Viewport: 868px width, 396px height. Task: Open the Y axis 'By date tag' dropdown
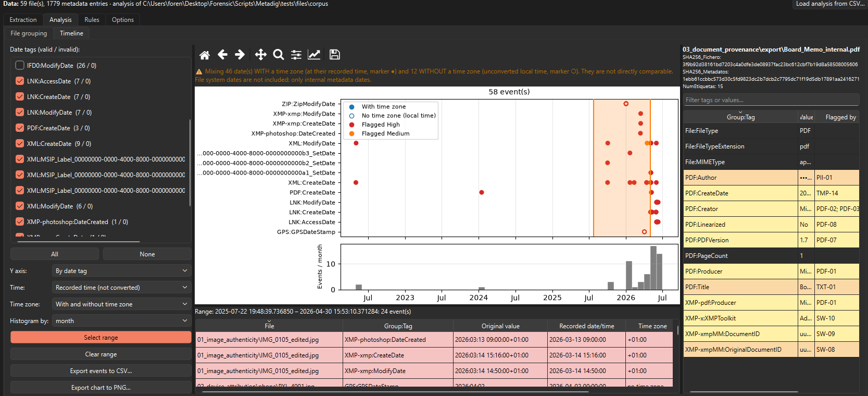121,271
